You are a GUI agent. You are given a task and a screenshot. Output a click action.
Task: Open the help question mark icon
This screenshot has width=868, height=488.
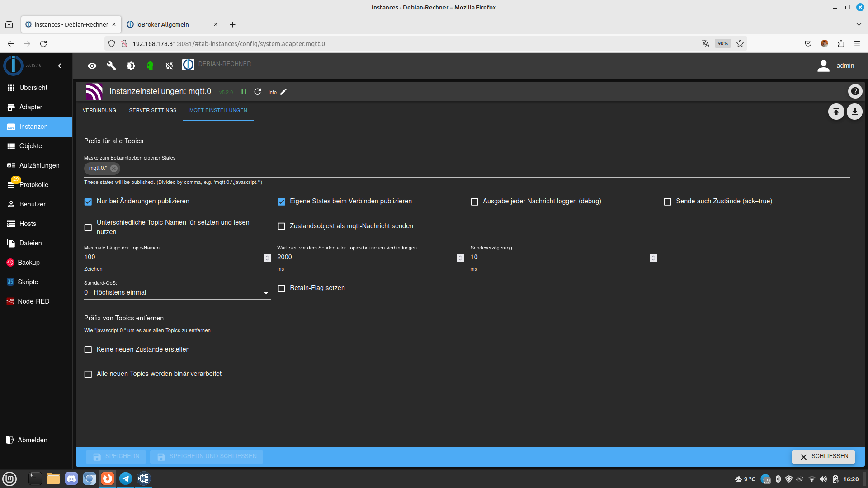pyautogui.click(x=855, y=91)
